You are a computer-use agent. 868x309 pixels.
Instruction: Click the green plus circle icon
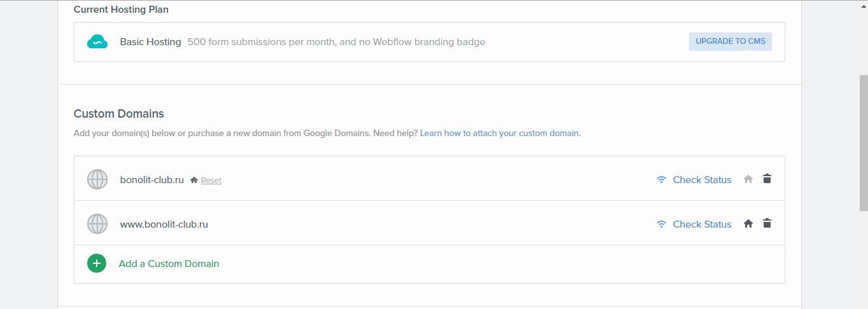(97, 263)
